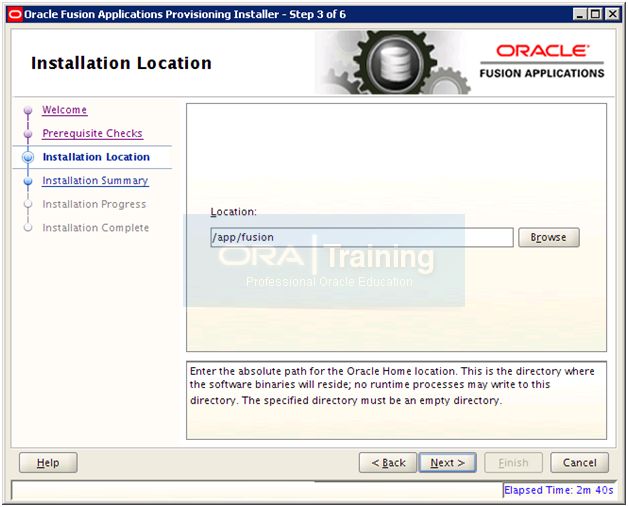Click the Installation Progress step label
The width and height of the screenshot is (628, 507).
pos(94,204)
